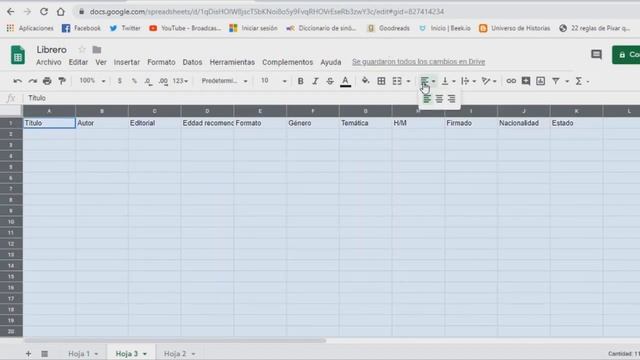Viewport: 640px width, 360px height.
Task: Open the zoom 100% dropdown
Action: [x=92, y=81]
